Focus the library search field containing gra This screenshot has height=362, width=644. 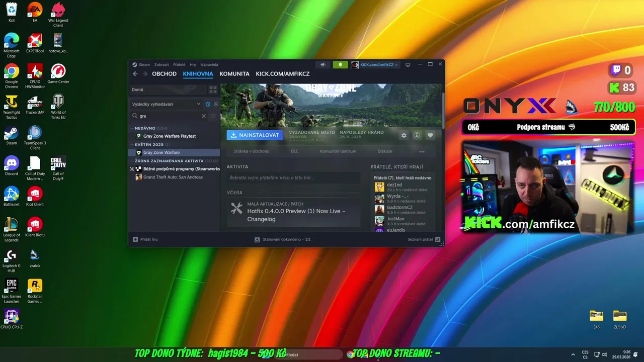[x=169, y=116]
